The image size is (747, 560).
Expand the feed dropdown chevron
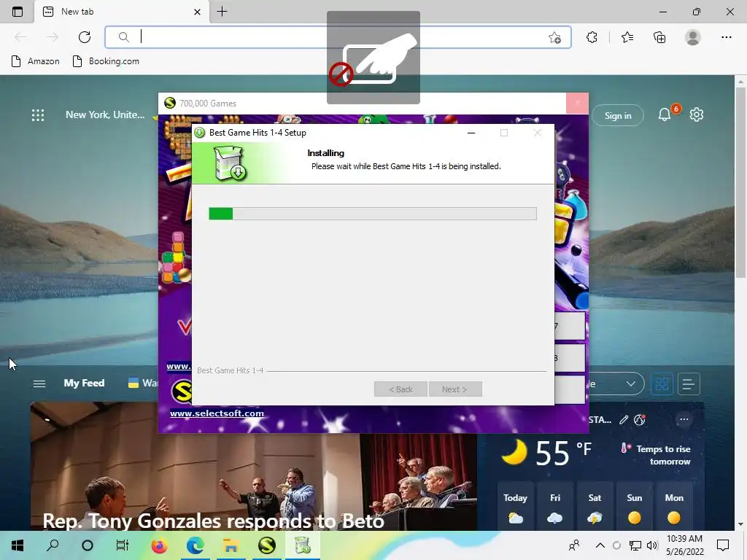pos(631,384)
